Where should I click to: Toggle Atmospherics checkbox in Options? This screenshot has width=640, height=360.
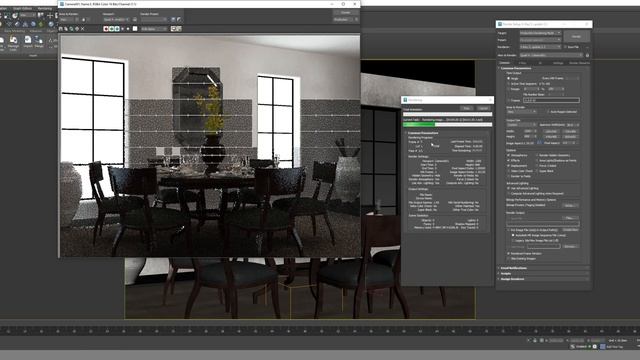508,155
